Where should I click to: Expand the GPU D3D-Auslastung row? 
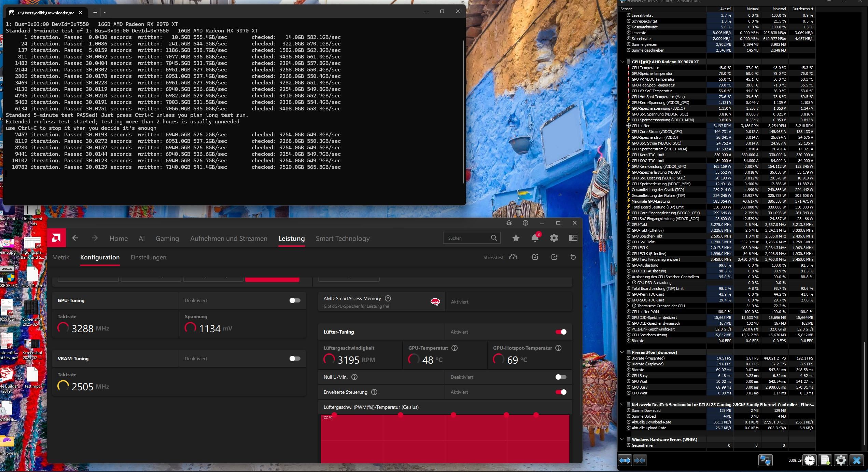(x=628, y=283)
